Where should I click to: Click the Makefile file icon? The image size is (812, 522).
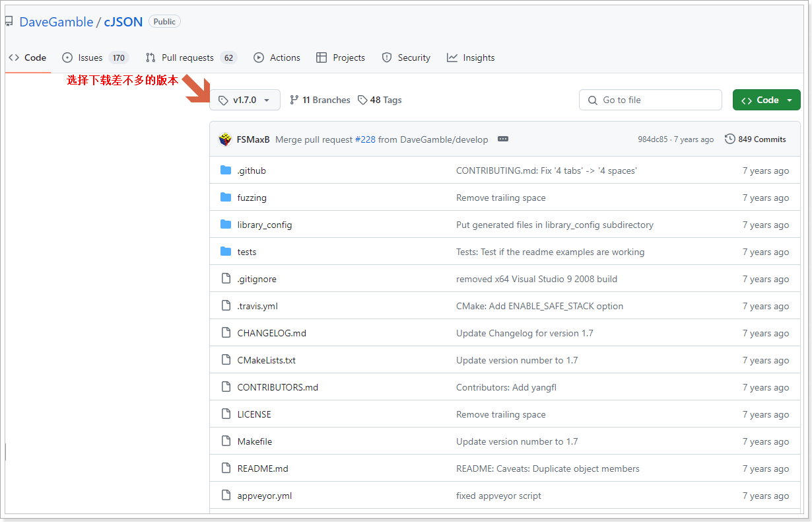[x=226, y=441]
